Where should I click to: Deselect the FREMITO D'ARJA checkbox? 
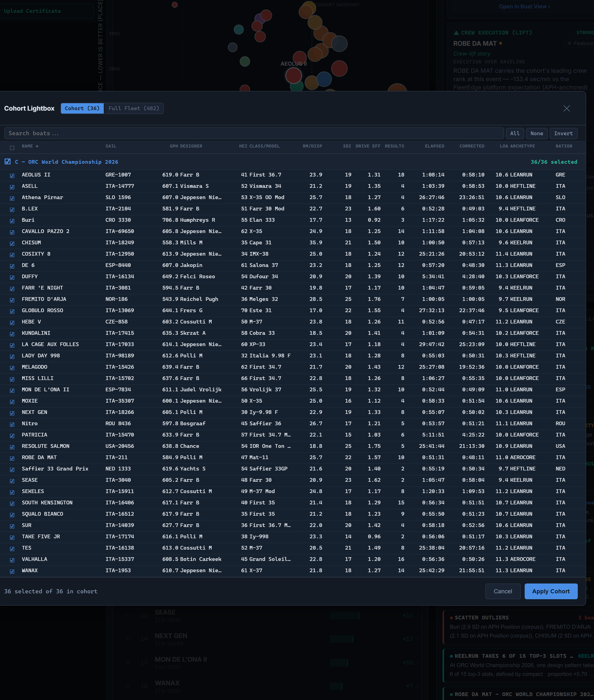click(x=12, y=300)
